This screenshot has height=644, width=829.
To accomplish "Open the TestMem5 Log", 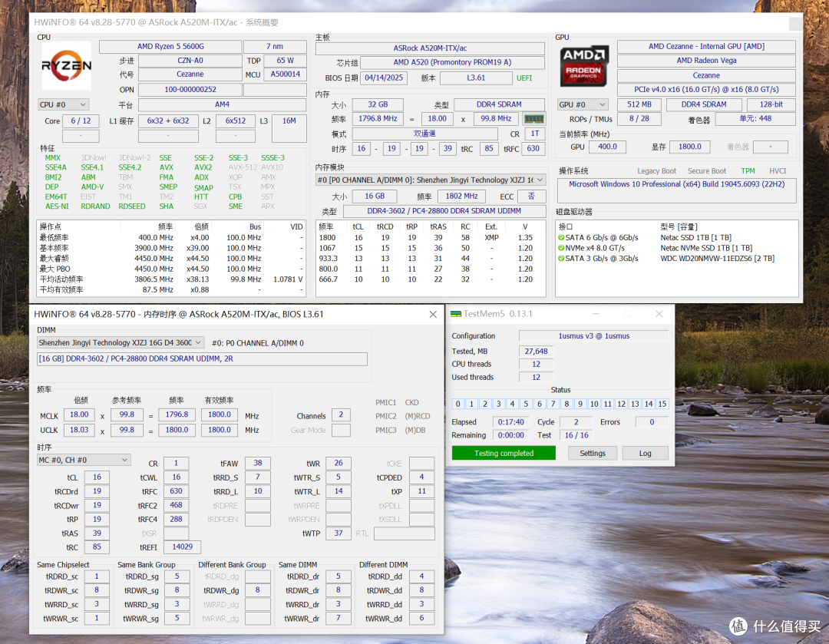I will 645,453.
